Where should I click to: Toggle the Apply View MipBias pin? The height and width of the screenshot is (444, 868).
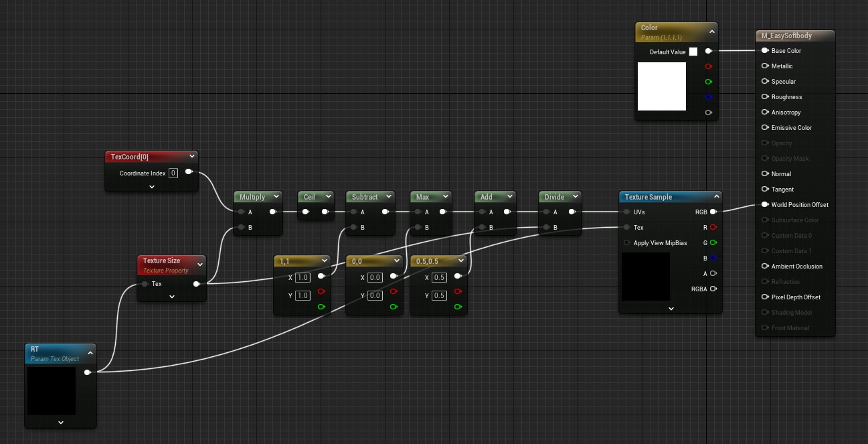pyautogui.click(x=627, y=242)
